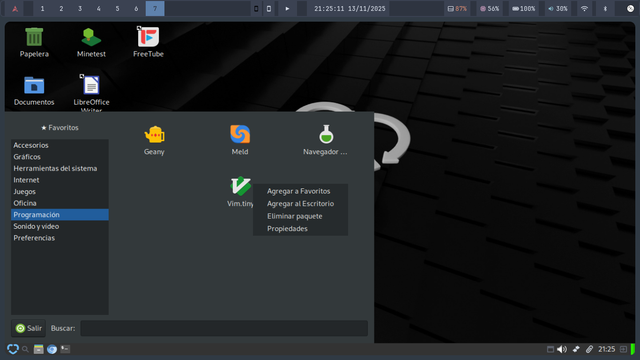Click the show desktop icon in the bottom tray
The image size is (640, 360).
550,349
